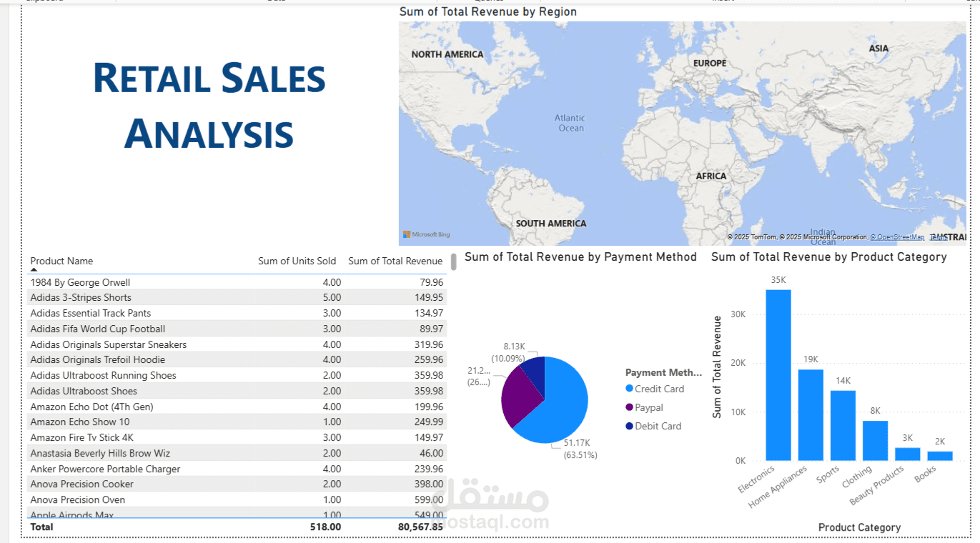Select the "Amazon Echo Show 10" product name
The width and height of the screenshot is (980, 543).
80,422
